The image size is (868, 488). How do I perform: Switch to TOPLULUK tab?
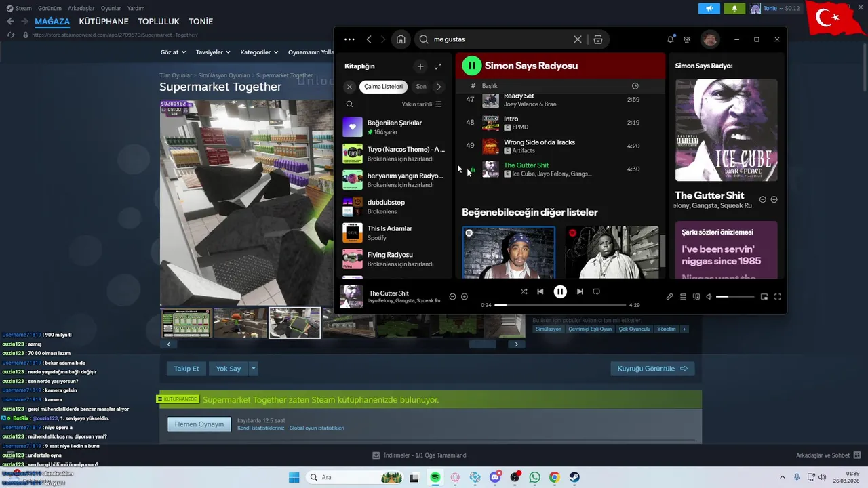pos(159,22)
